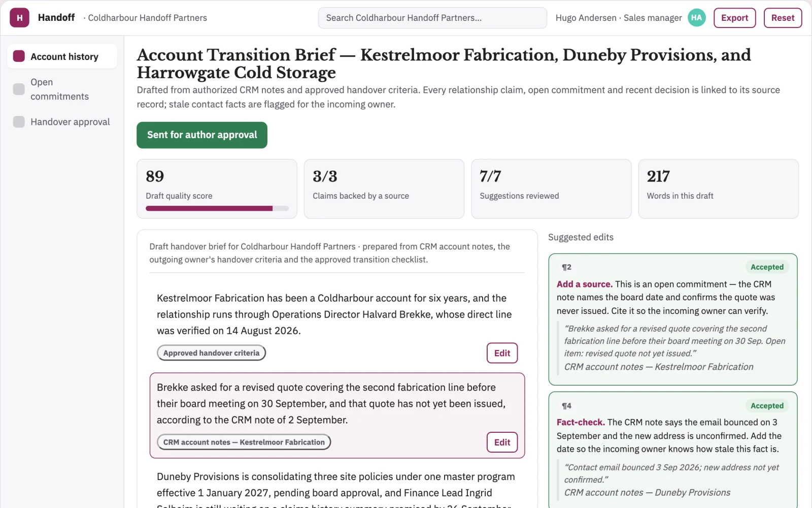This screenshot has width=812, height=508.
Task: Focus the Search Coldharbour Handoff Partners field
Action: [x=432, y=18]
